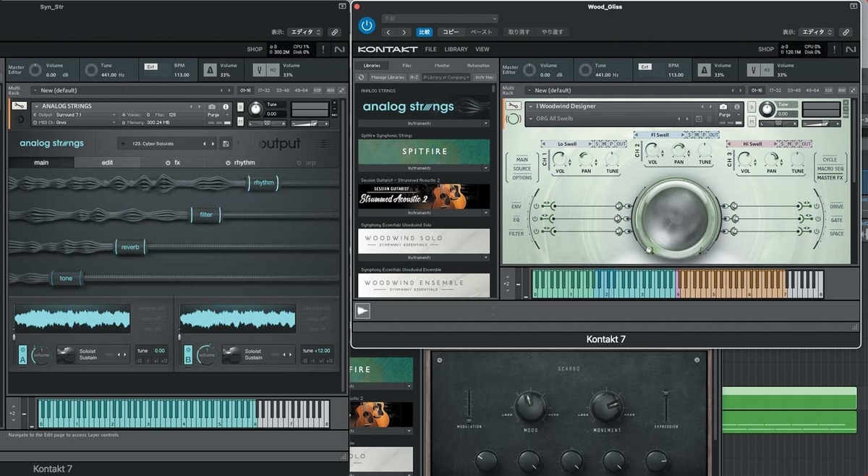Viewport: 868px width, 476px height.
Task: Open MASTER FX page in Woodwind Designer
Action: pos(829,177)
